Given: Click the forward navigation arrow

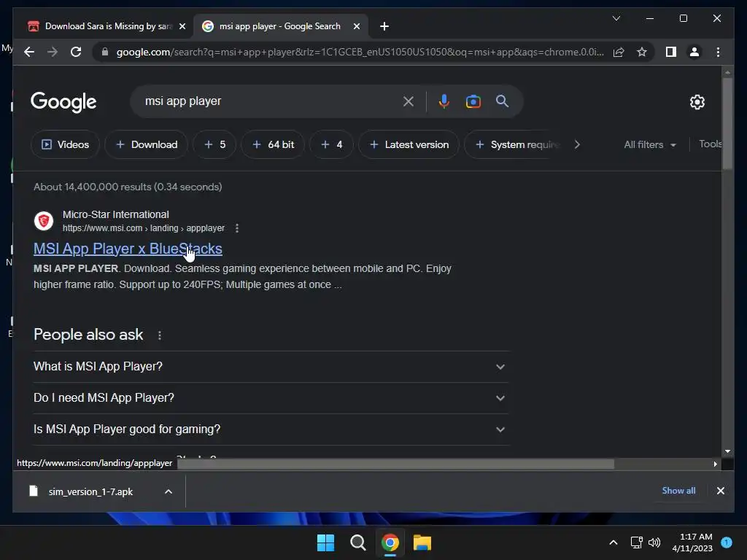Looking at the screenshot, I should tap(53, 52).
